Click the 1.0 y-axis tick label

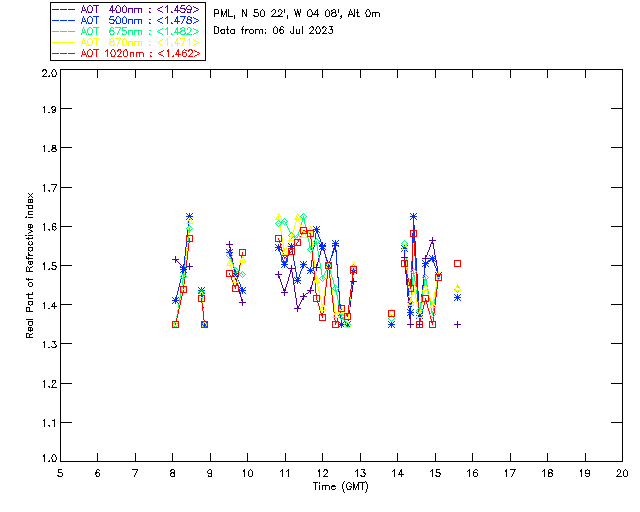point(49,459)
